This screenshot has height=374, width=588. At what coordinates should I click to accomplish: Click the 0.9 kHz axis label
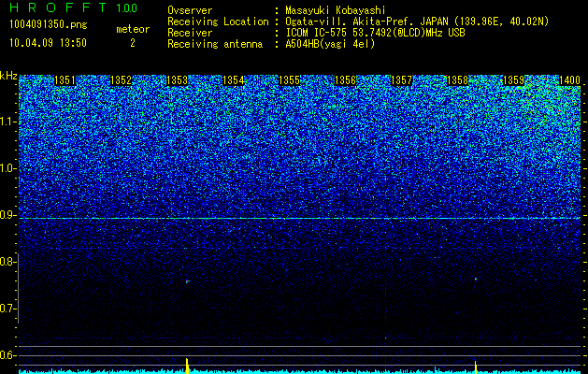point(7,215)
